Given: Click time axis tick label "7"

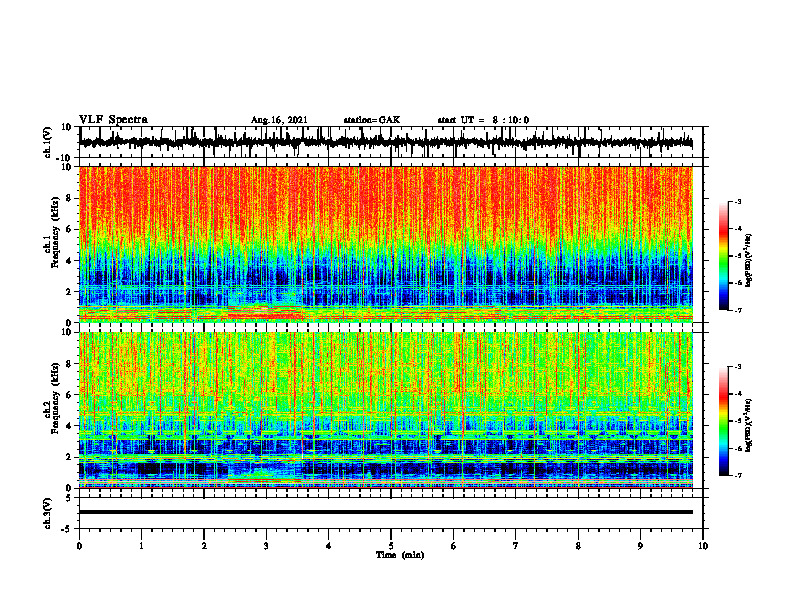Looking at the screenshot, I should (516, 546).
